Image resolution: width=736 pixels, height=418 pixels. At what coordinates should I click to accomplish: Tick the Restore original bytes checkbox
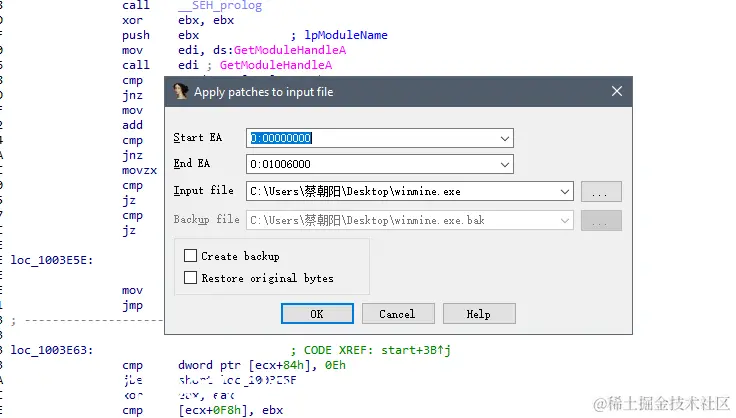[190, 278]
